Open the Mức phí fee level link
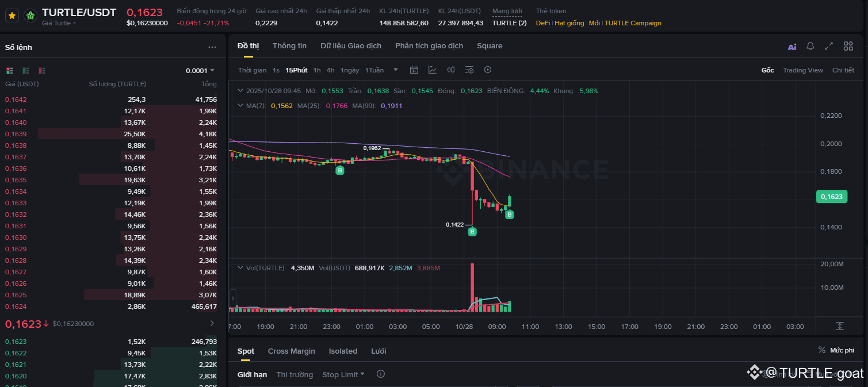The width and height of the screenshot is (868, 387). 836,350
